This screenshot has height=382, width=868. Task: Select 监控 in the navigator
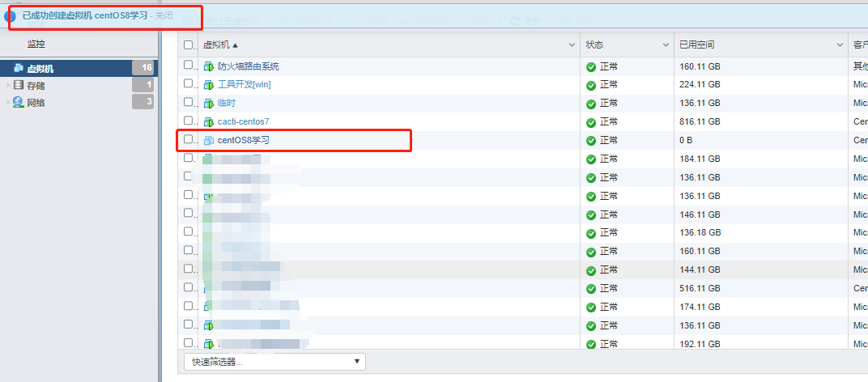click(x=36, y=44)
